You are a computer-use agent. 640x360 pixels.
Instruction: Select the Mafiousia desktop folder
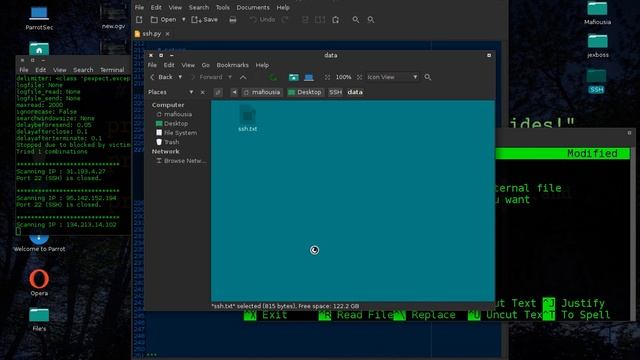(x=597, y=13)
